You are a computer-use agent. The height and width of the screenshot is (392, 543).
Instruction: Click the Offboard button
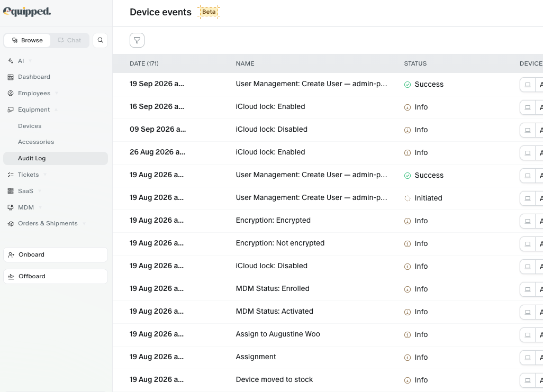(x=56, y=276)
